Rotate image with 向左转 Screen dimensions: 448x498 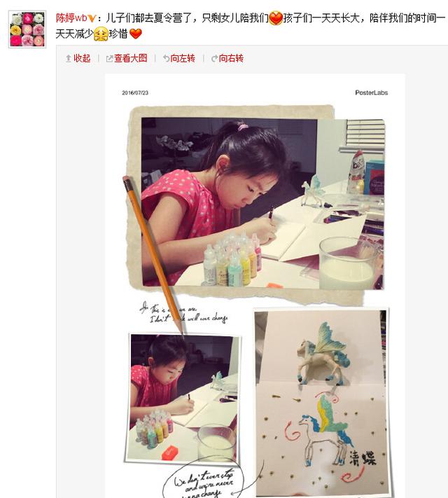point(183,58)
